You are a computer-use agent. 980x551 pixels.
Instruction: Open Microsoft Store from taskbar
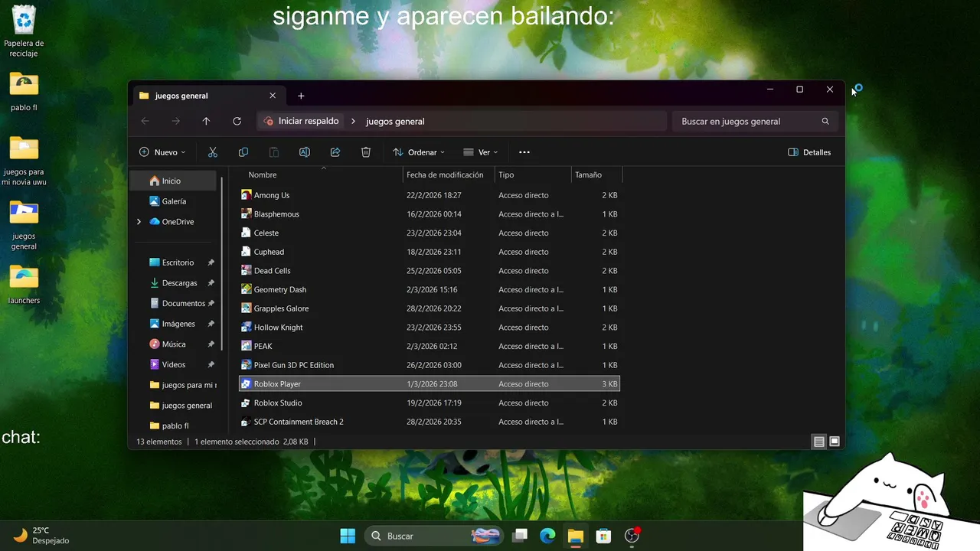[x=603, y=536]
